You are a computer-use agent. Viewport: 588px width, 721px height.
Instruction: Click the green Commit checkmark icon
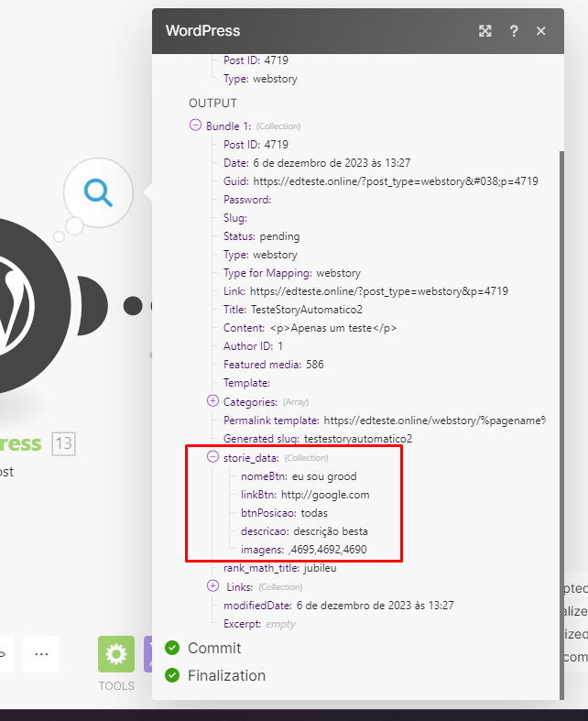pos(172,648)
